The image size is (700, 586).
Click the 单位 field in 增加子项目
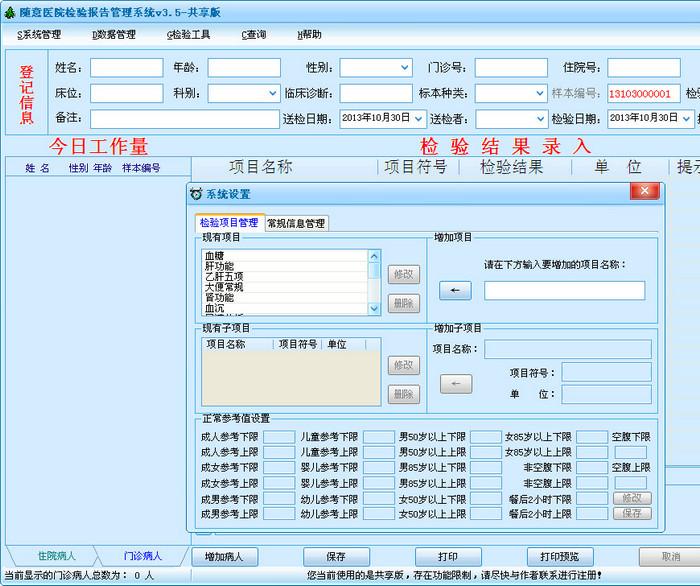pyautogui.click(x=606, y=395)
